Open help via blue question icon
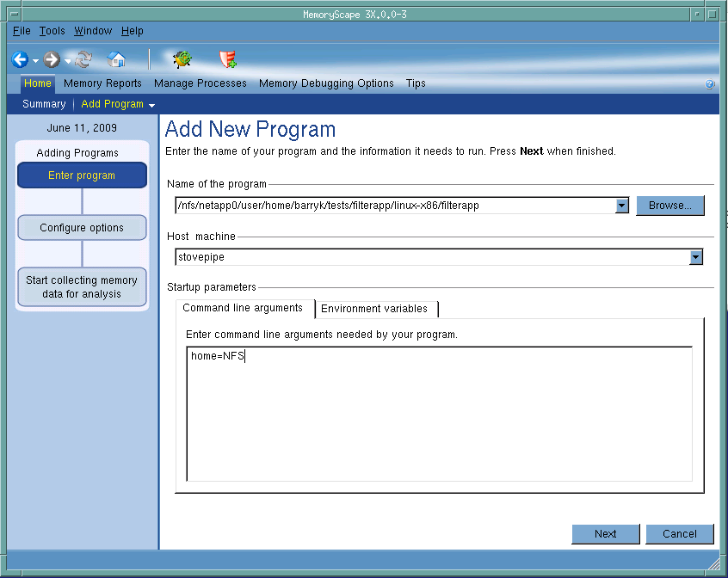728x578 pixels. (709, 84)
